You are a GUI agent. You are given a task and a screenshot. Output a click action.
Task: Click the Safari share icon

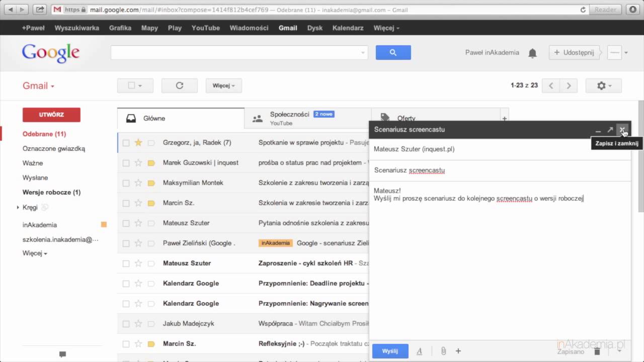pyautogui.click(x=41, y=10)
